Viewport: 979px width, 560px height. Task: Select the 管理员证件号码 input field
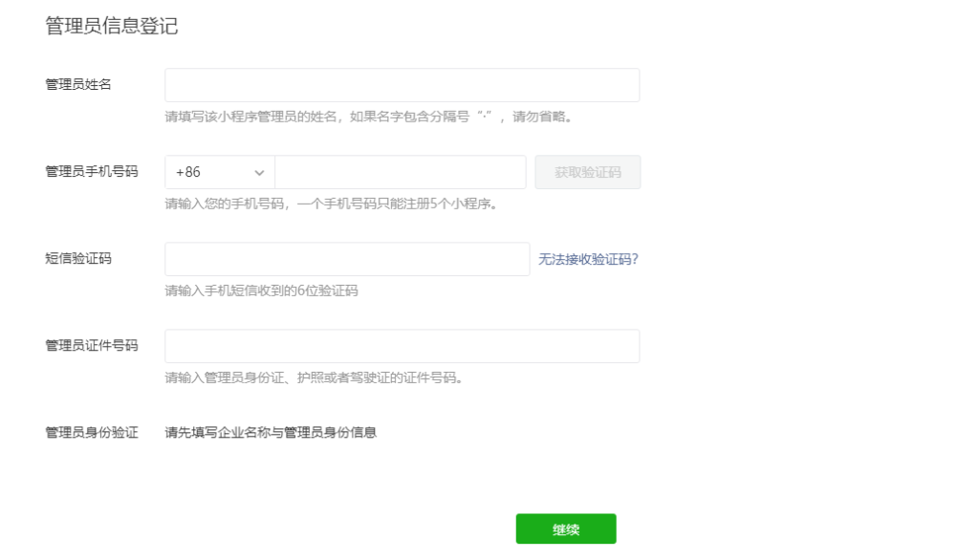pyautogui.click(x=402, y=345)
